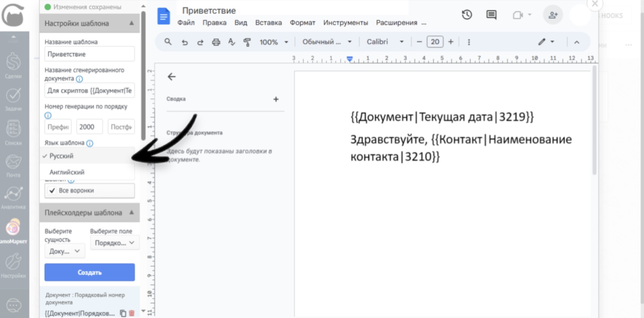Click the blue indent marker on ruler
This screenshot has height=318, width=644.
tap(350, 59)
